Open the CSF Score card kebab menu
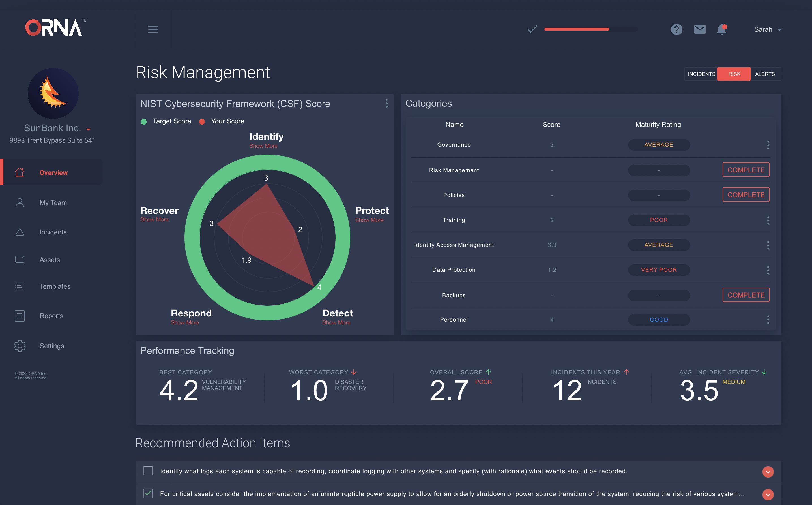The width and height of the screenshot is (812, 505). pos(386,103)
